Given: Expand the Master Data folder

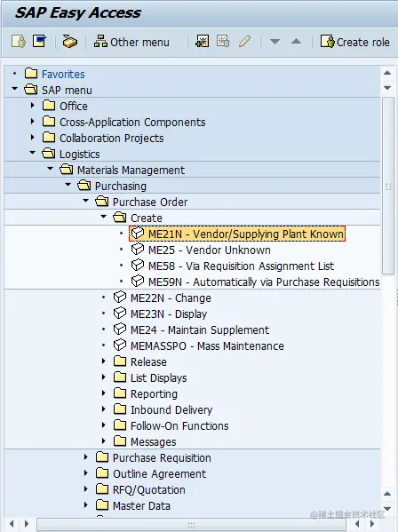Looking at the screenshot, I should 86,504.
